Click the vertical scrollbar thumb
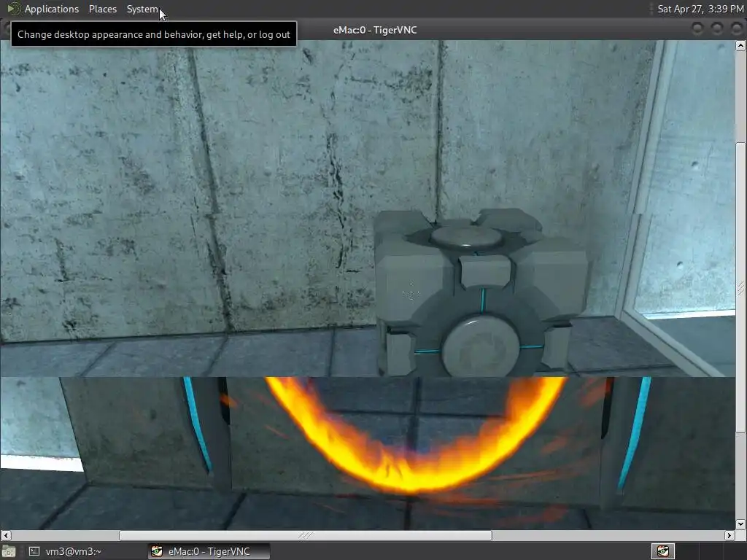 coord(740,287)
